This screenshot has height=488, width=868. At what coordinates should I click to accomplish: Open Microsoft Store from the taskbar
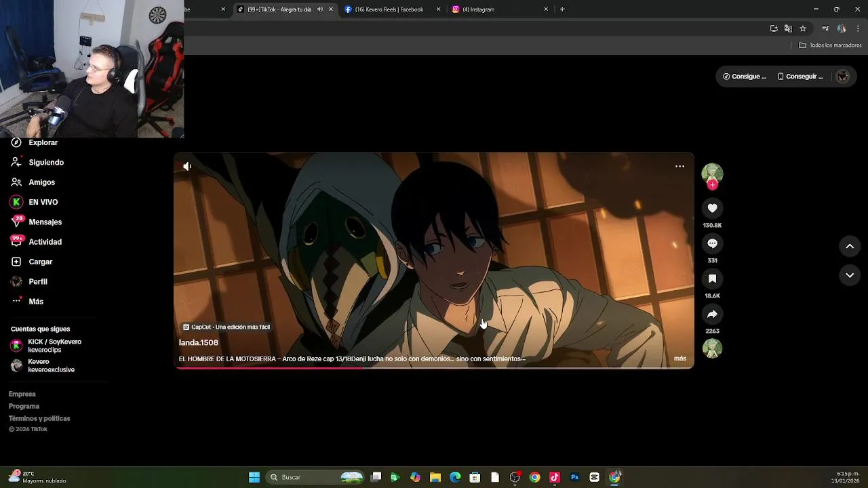(475, 477)
